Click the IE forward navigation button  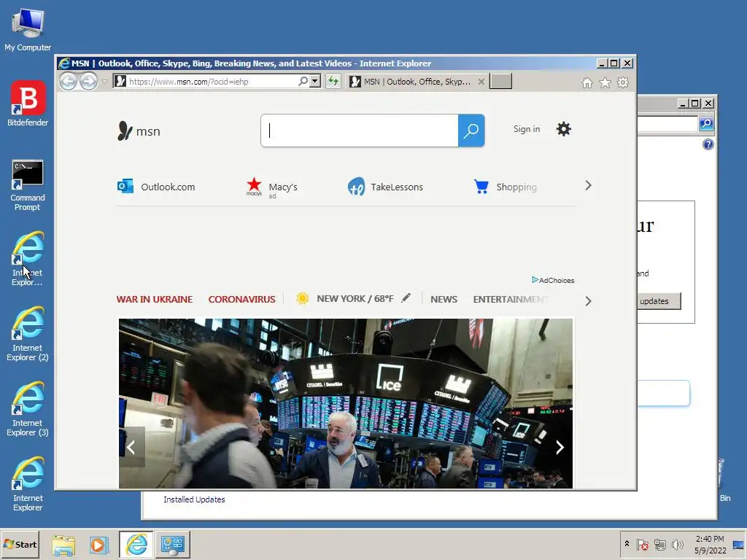88,82
